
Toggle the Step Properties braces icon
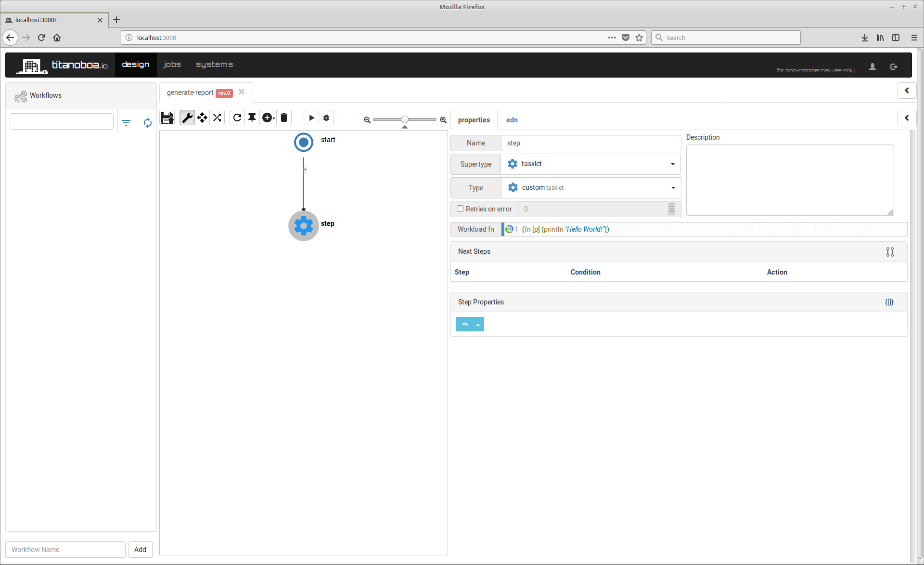click(x=889, y=302)
